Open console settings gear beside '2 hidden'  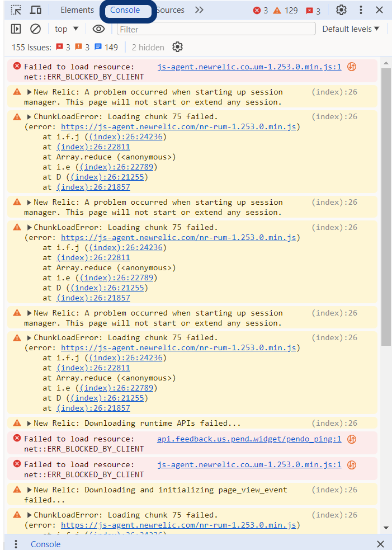pyautogui.click(x=177, y=47)
